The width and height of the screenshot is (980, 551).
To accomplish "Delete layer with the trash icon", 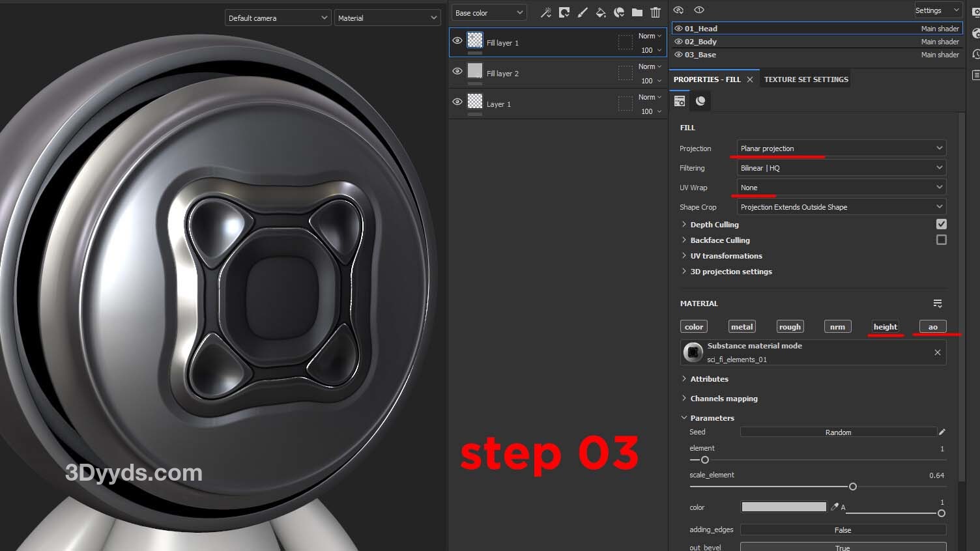I will (656, 12).
